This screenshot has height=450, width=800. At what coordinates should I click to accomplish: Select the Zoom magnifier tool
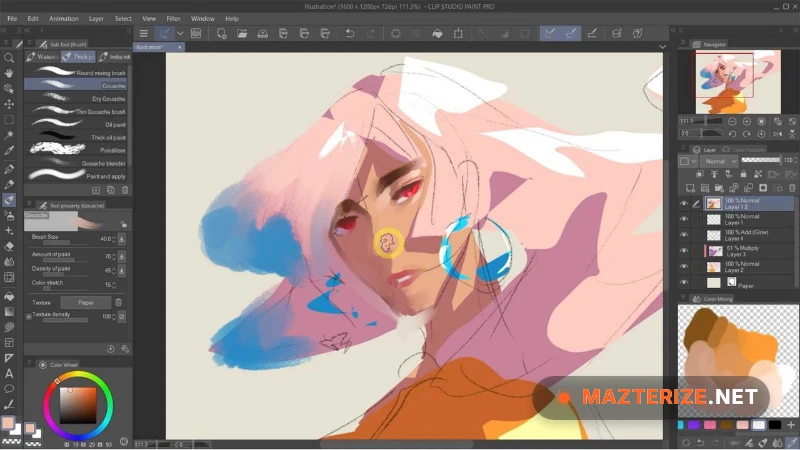9,58
